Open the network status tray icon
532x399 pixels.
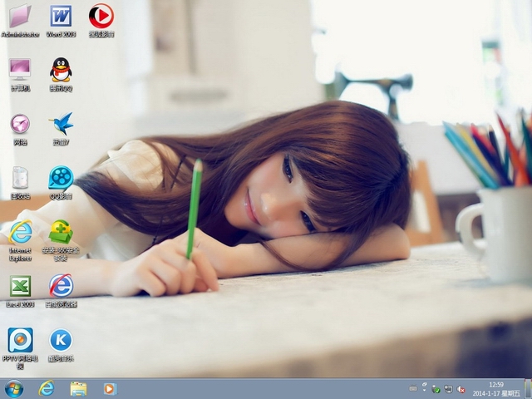tap(448, 389)
